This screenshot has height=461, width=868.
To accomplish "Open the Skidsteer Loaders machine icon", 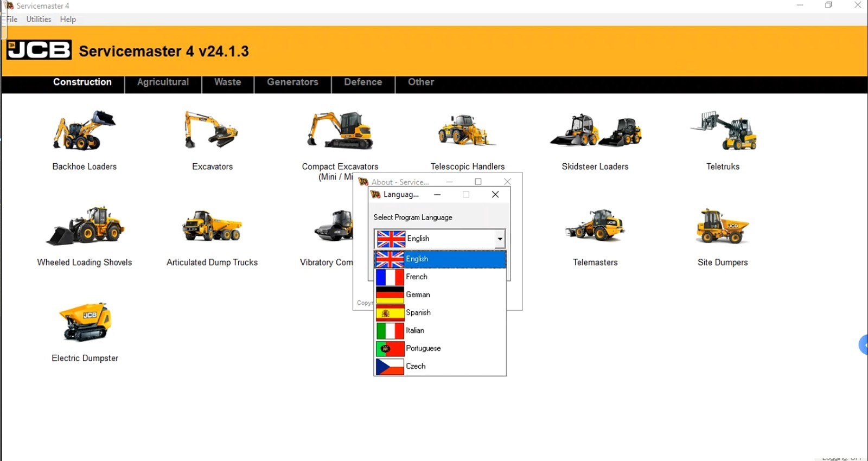I will pos(596,130).
